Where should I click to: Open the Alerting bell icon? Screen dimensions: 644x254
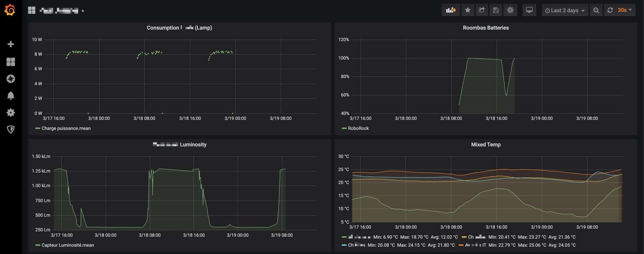[11, 95]
